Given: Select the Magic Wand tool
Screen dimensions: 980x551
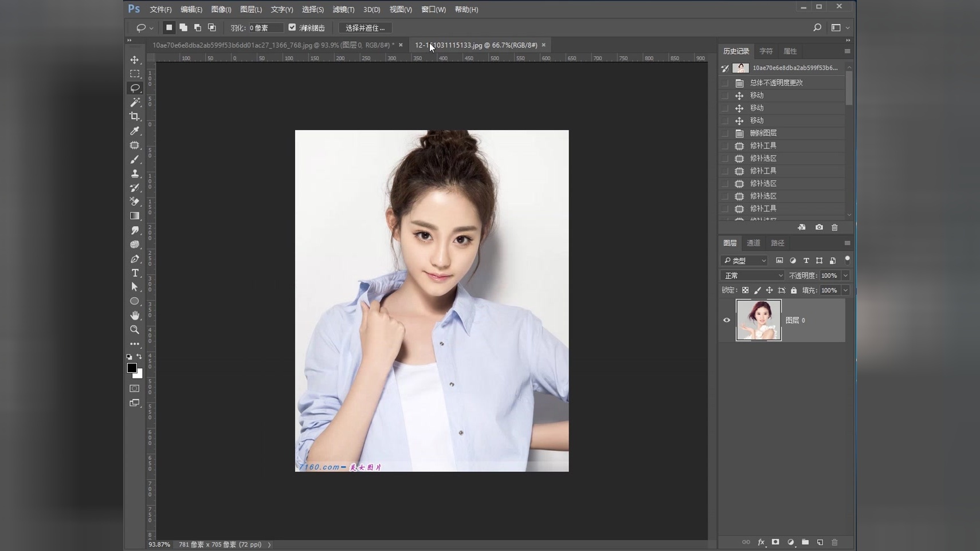Looking at the screenshot, I should click(x=135, y=103).
